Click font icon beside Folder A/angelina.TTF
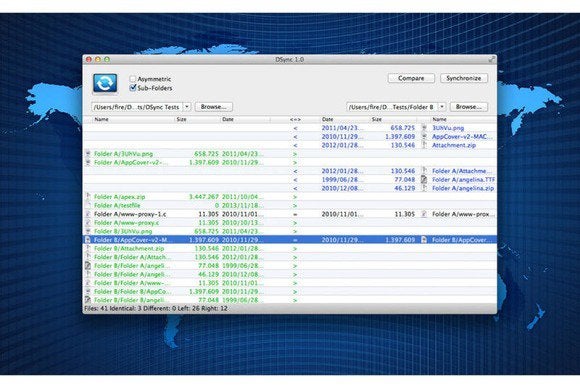The width and height of the screenshot is (580, 388). tap(424, 179)
